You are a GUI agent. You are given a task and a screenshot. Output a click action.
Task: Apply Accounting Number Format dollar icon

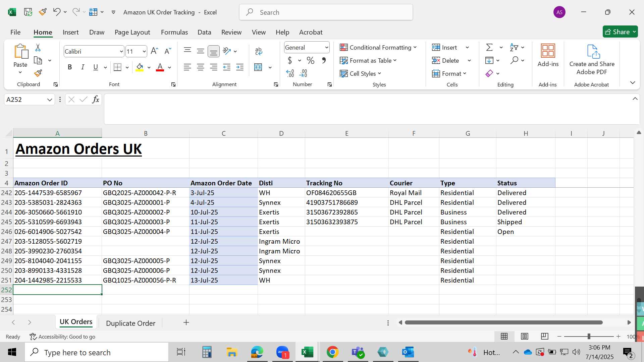(x=290, y=60)
